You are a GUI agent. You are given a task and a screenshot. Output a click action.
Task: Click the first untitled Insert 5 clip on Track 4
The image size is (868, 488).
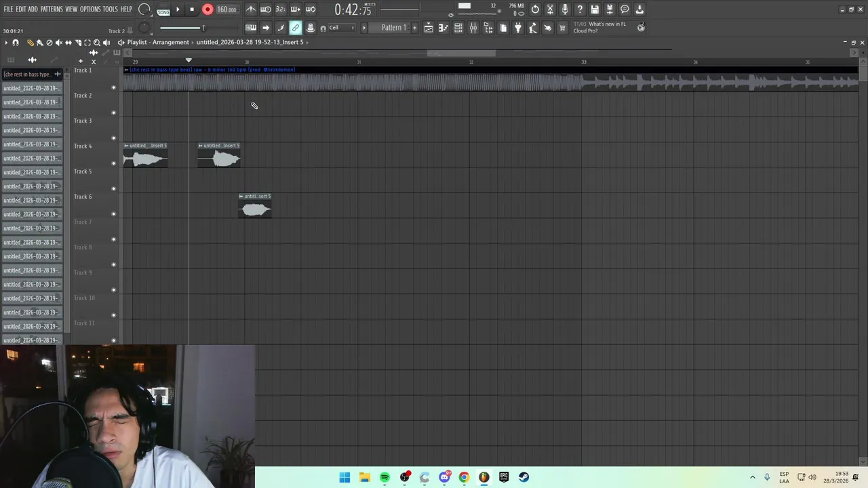point(145,155)
